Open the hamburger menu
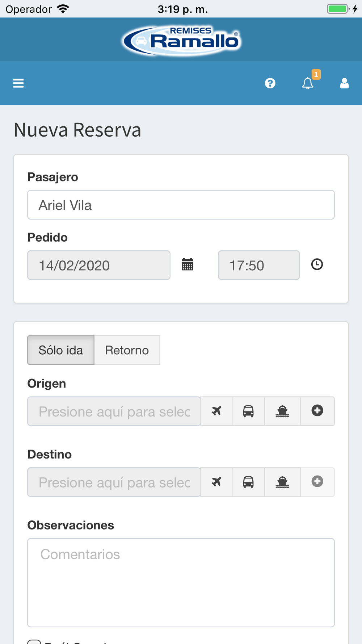The width and height of the screenshot is (362, 644). pos(18,83)
